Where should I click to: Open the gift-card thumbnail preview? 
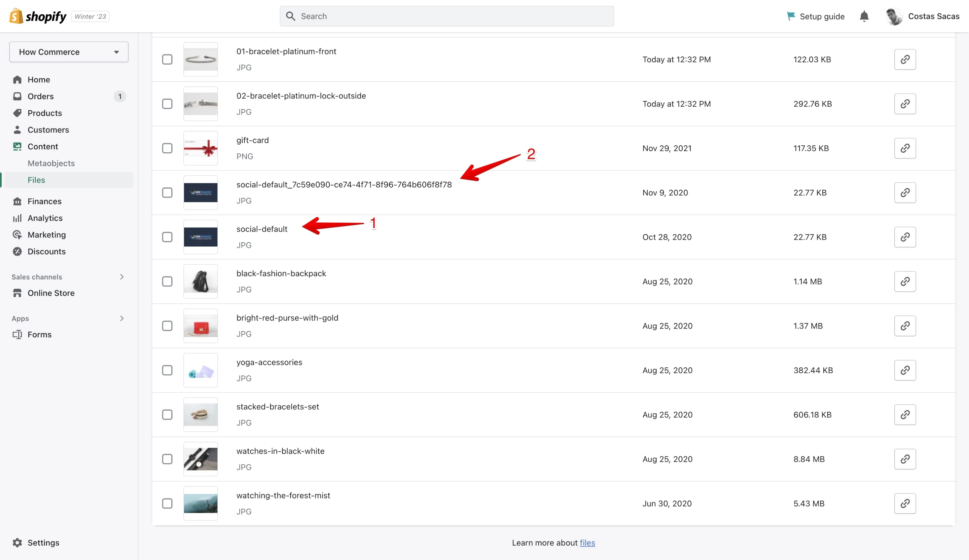coord(201,148)
